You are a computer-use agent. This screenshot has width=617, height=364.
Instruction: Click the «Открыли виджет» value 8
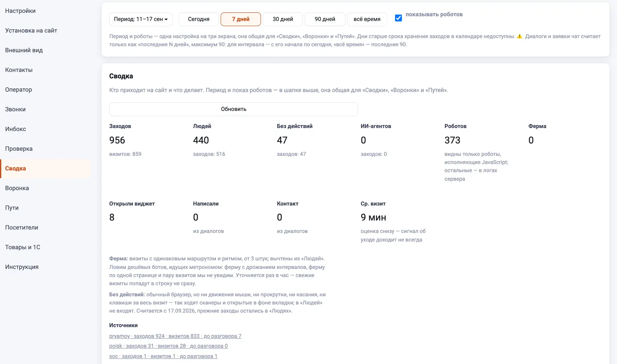click(x=112, y=218)
